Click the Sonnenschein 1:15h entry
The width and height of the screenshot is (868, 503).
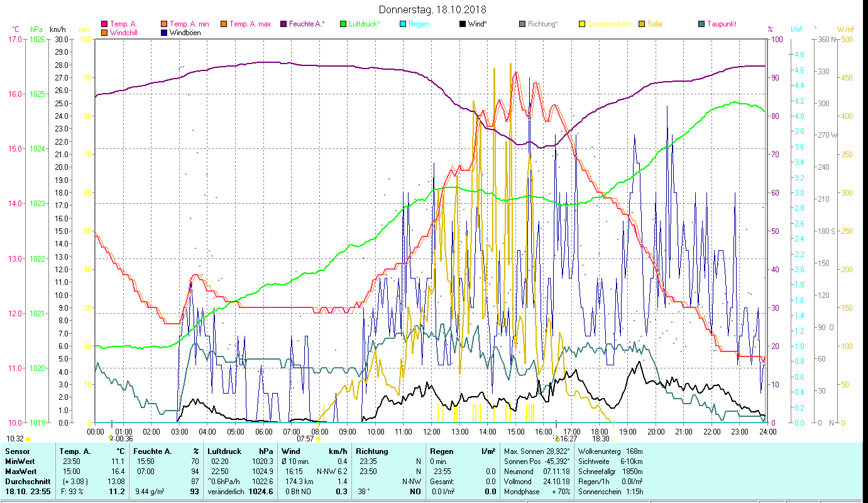tap(610, 491)
